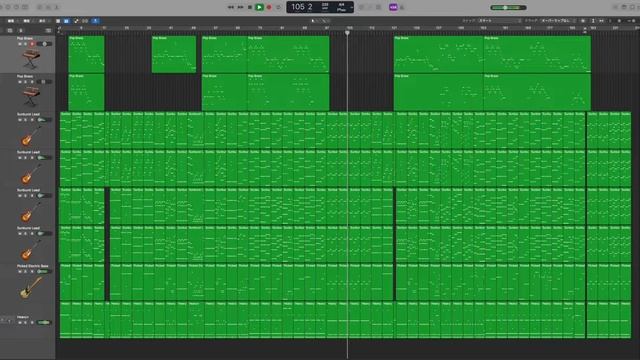Click the highlighted Tracks view button
This screenshot has width=640, height=360.
(66, 21)
